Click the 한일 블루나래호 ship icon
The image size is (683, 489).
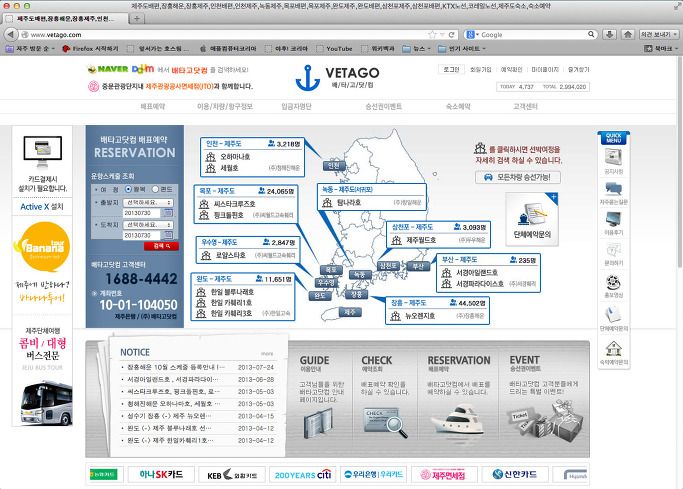[201, 292]
